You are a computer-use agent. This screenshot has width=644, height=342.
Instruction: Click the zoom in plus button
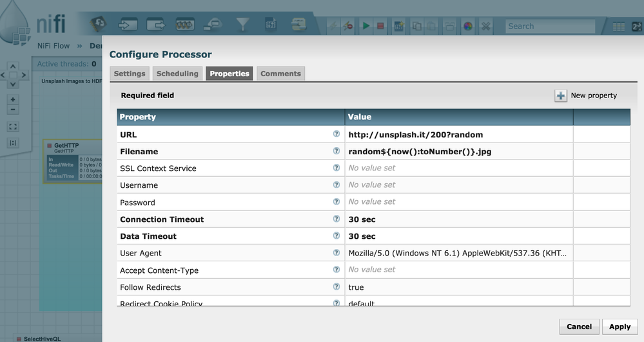point(13,99)
